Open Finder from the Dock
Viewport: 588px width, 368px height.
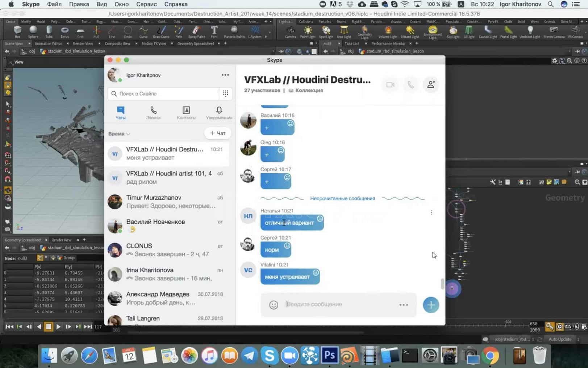[49, 356]
